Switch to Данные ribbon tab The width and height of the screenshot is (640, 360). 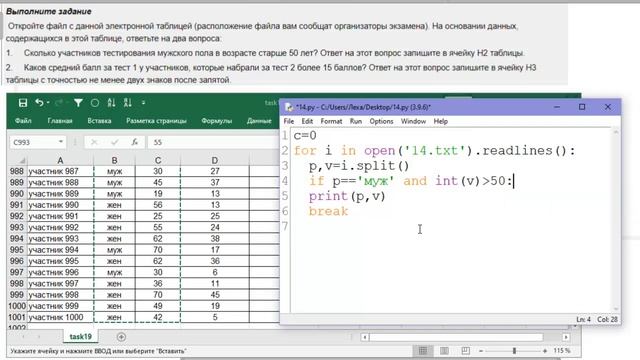[x=259, y=121]
